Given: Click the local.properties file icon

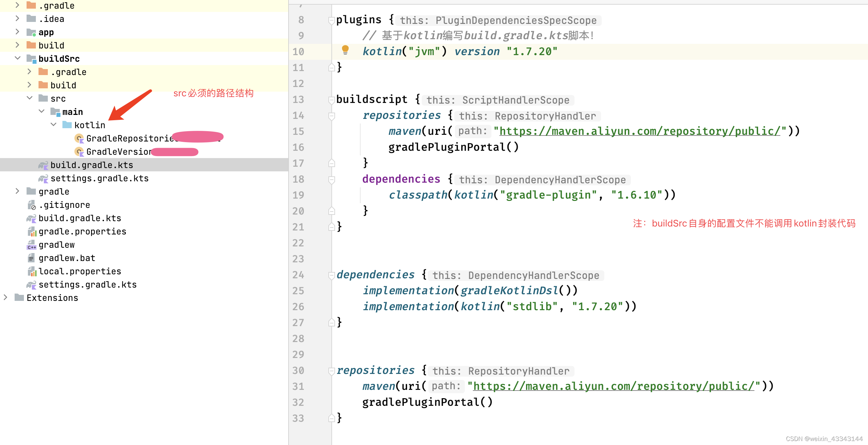Looking at the screenshot, I should point(32,271).
